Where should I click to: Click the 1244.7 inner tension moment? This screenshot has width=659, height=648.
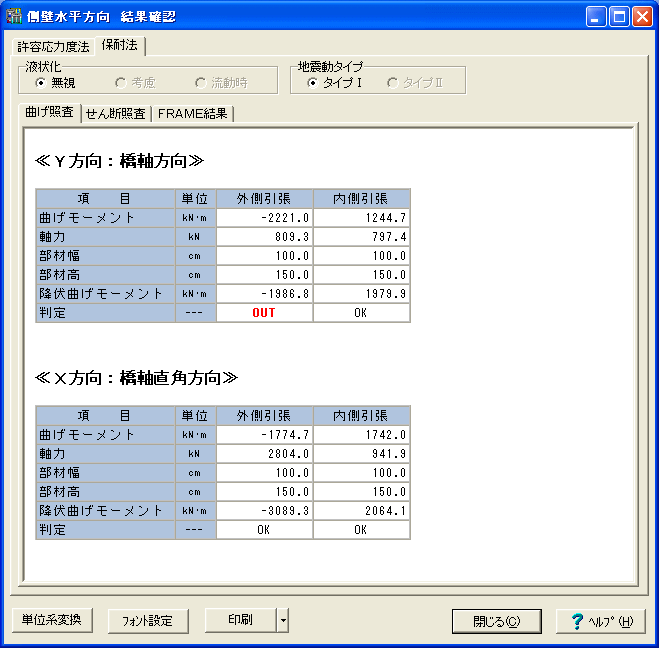[361, 218]
